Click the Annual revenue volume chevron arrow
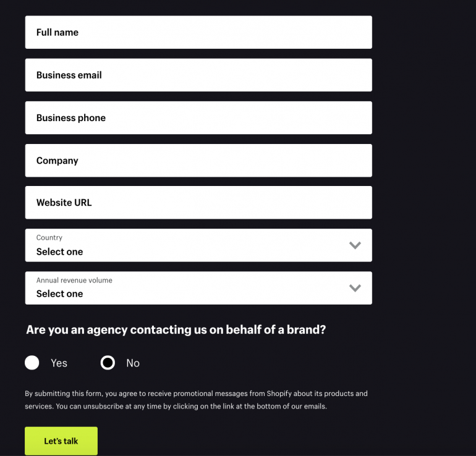This screenshot has height=456, width=476. 355,288
